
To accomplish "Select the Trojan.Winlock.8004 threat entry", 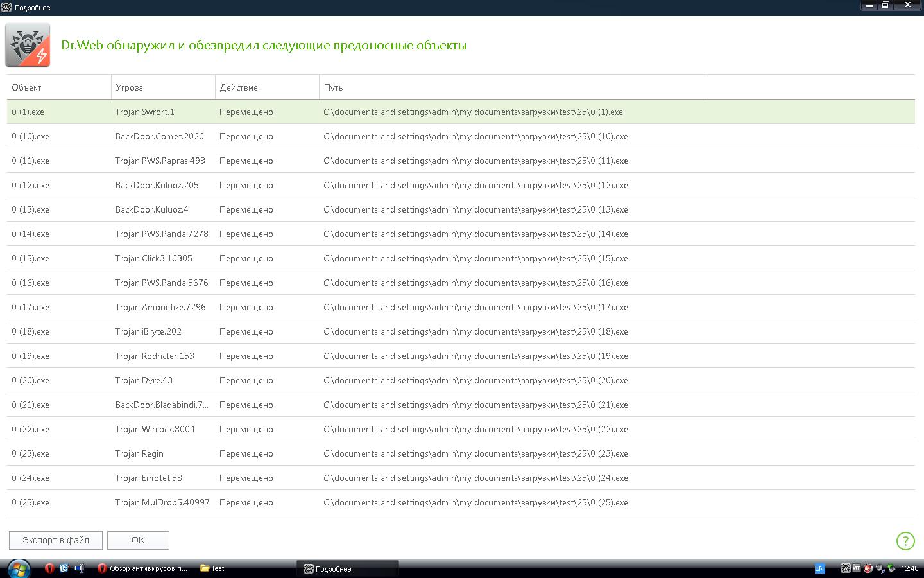I will click(155, 429).
